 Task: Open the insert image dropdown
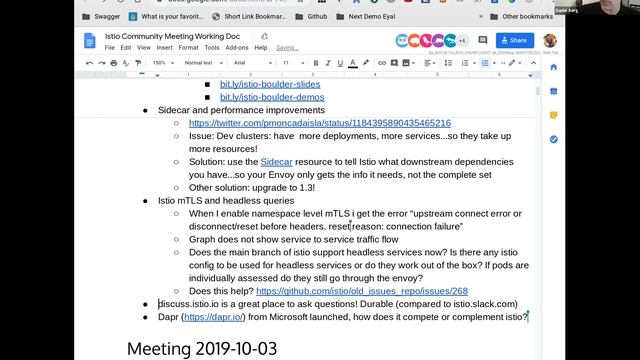coord(408,63)
